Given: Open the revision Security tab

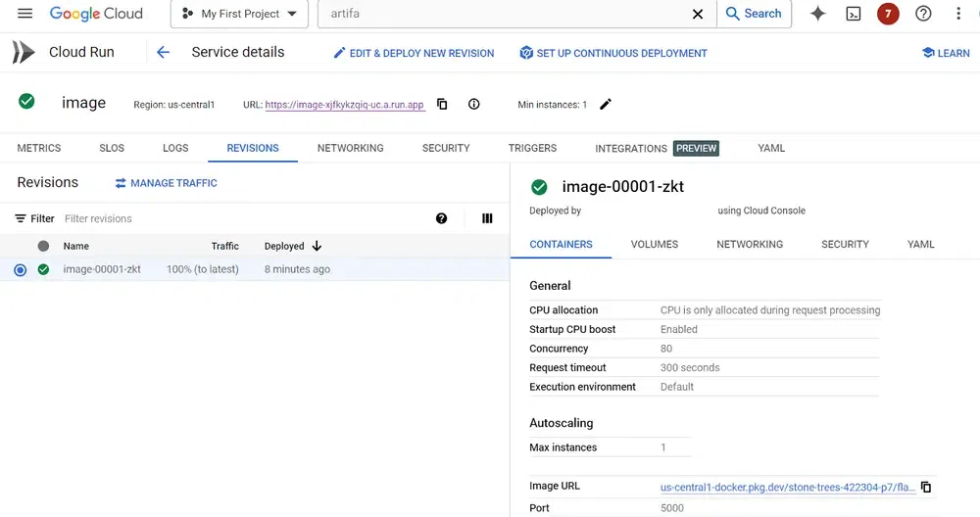Looking at the screenshot, I should pyautogui.click(x=845, y=244).
